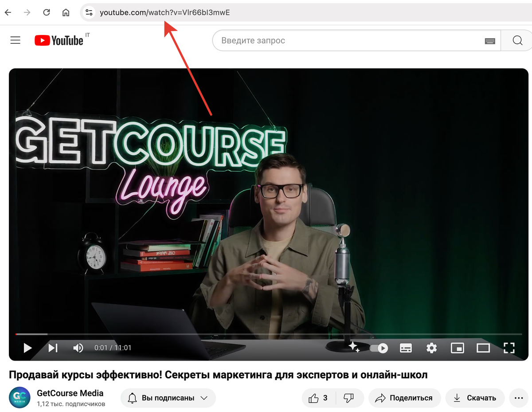Enter full screen mode
Image resolution: width=532 pixels, height=412 pixels.
coord(509,348)
